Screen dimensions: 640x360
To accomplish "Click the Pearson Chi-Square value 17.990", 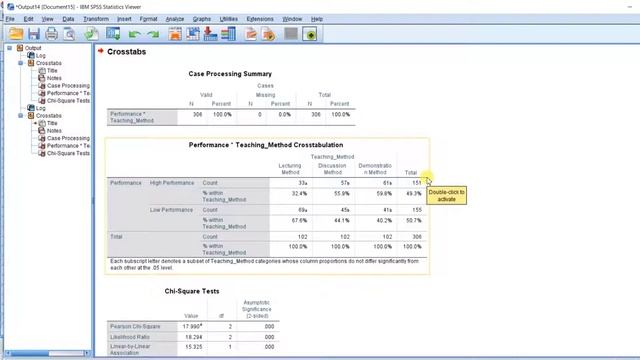I will 191,327.
